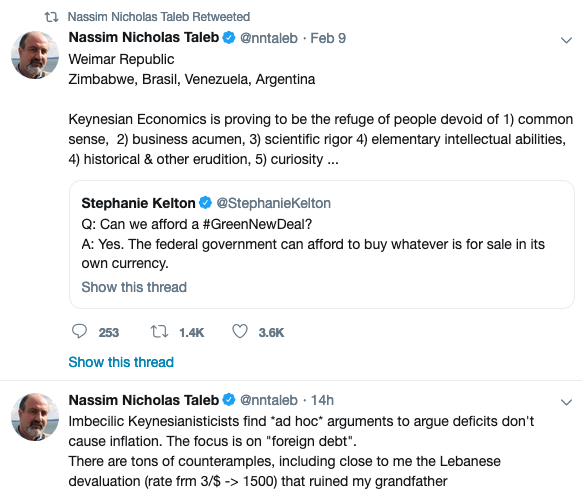582x501 pixels.
Task: Open Taleb's avatar on the Feb 9 tweet
Action: [35, 55]
